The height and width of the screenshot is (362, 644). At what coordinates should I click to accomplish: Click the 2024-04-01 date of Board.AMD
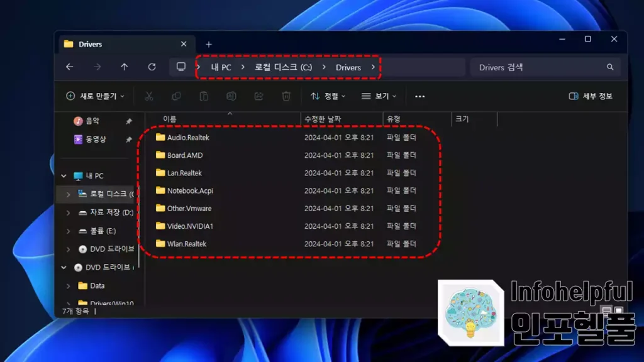pyautogui.click(x=339, y=155)
